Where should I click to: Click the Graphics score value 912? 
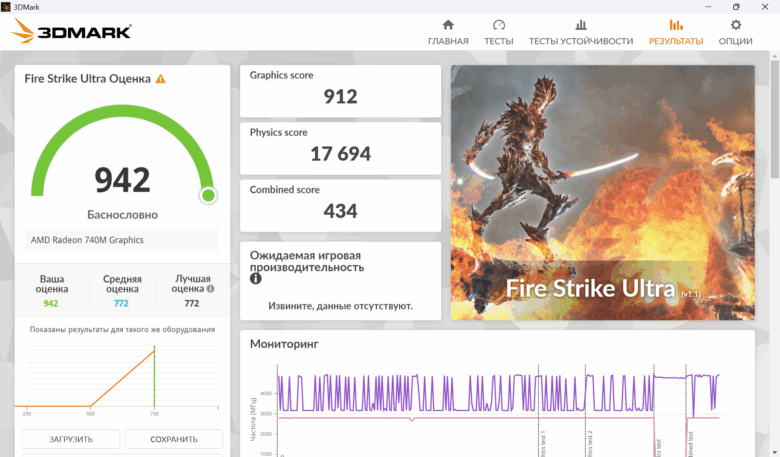coord(340,96)
